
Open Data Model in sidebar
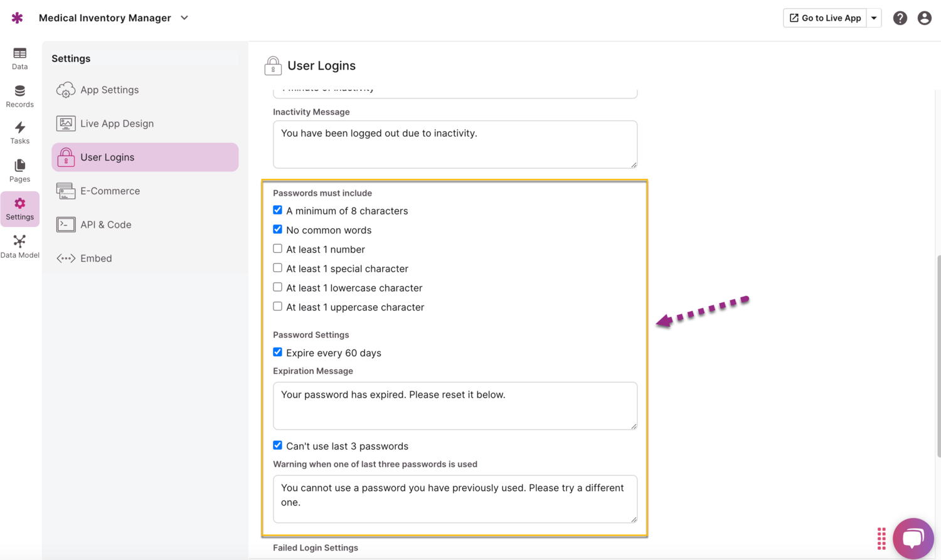(x=19, y=246)
